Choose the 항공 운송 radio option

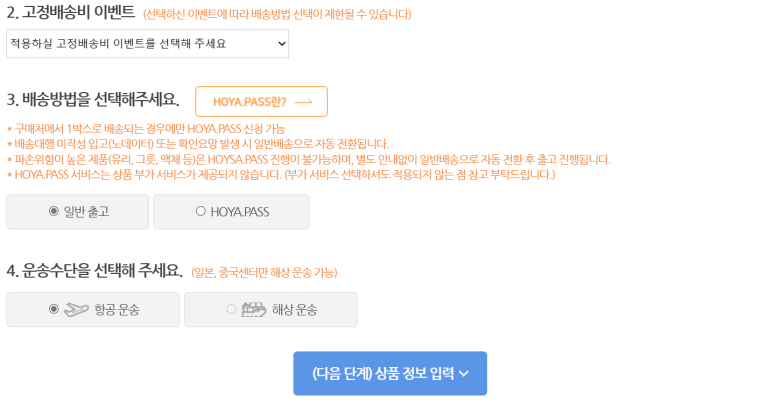pyautogui.click(x=54, y=309)
